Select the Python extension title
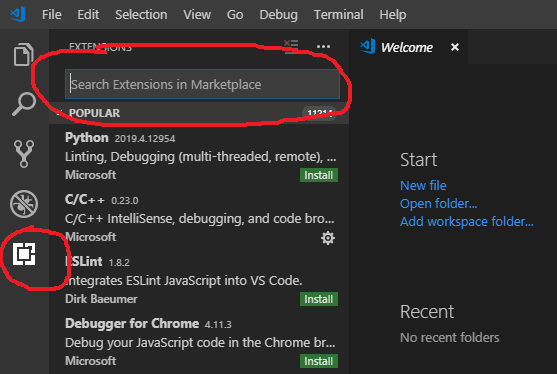The width and height of the screenshot is (557, 374). pos(87,137)
